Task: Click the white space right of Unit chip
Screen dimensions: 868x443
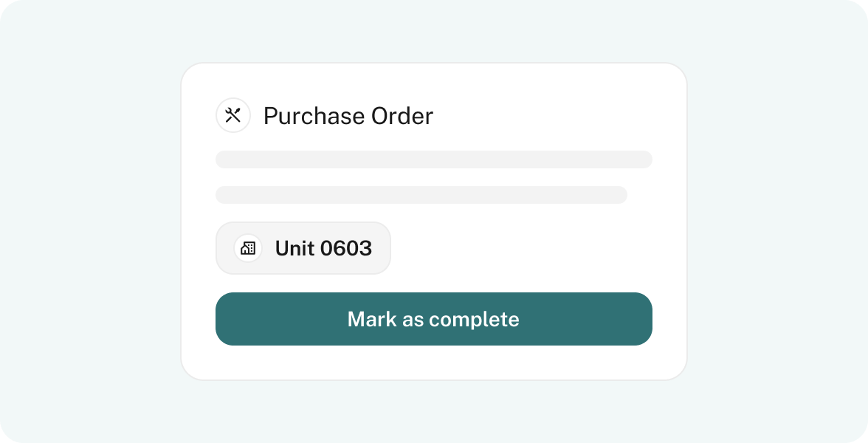Action: (520, 248)
